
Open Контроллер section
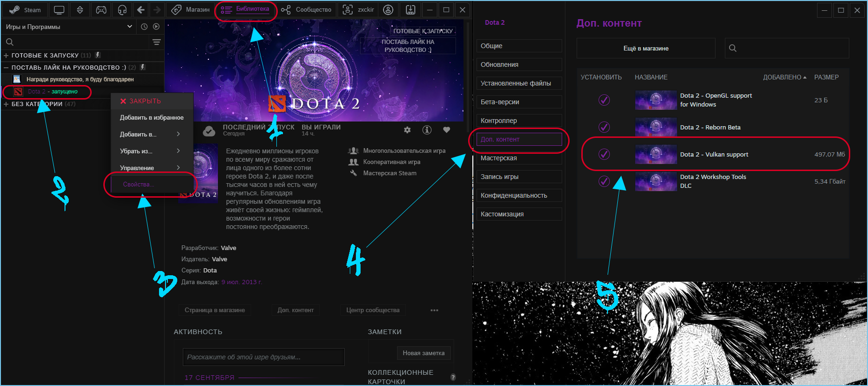point(519,121)
